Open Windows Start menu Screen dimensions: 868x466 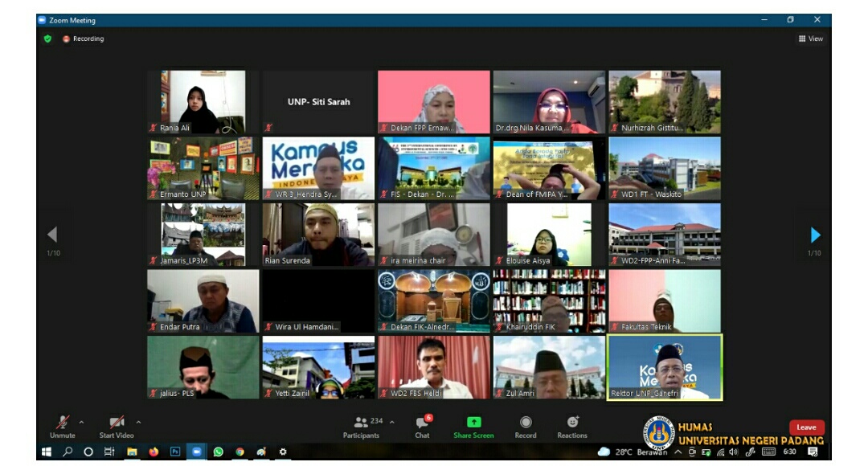coord(47,452)
